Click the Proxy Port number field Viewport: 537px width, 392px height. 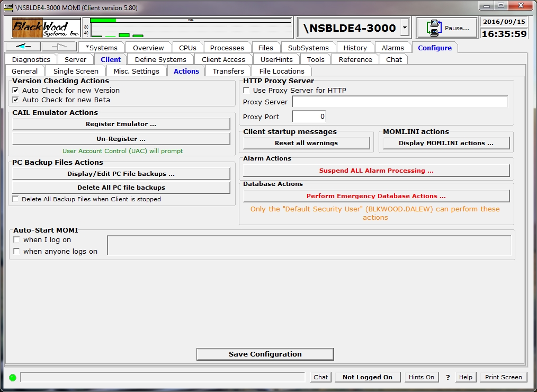308,117
